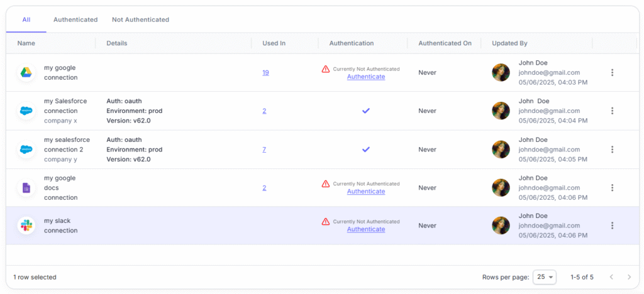
Task: Click the checkmark for my sealesforce connection 2
Action: (366, 150)
